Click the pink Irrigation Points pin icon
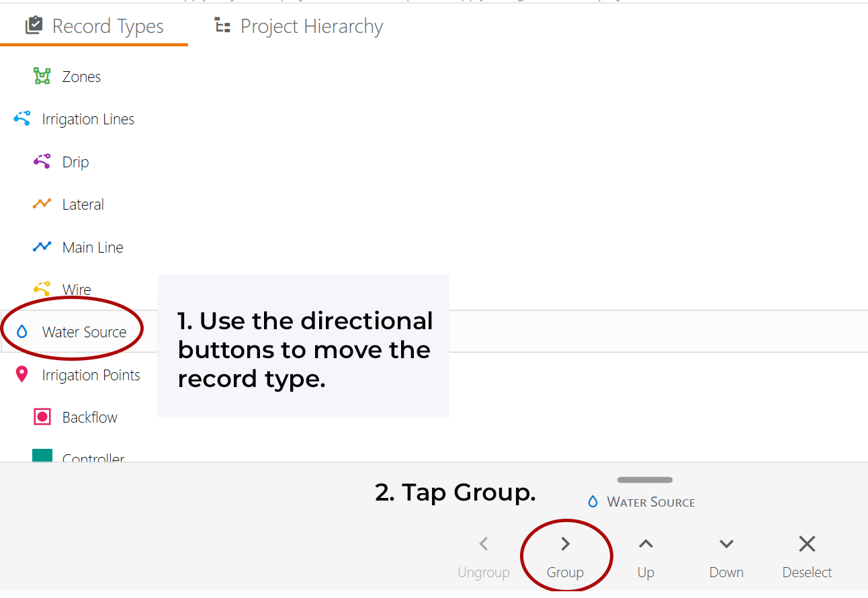 coord(22,375)
